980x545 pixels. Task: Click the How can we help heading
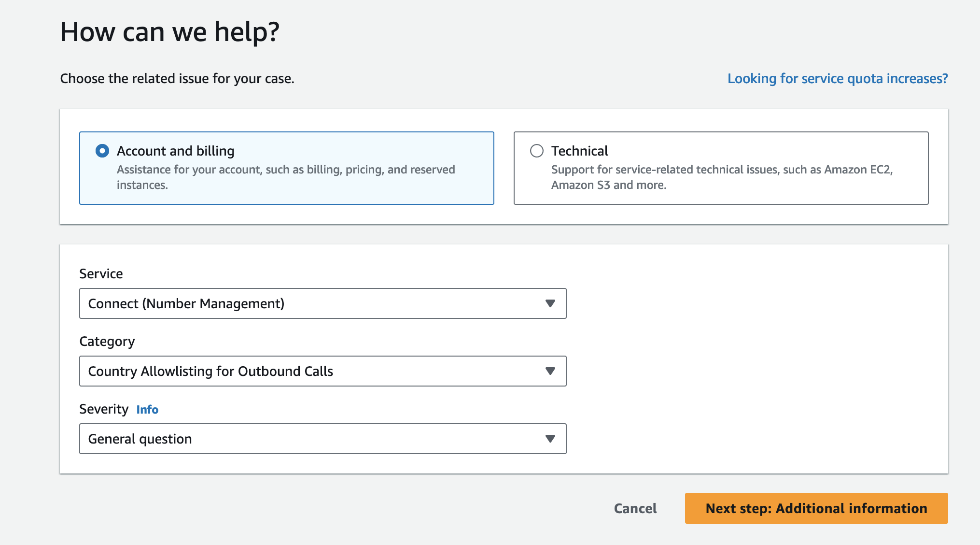[169, 32]
